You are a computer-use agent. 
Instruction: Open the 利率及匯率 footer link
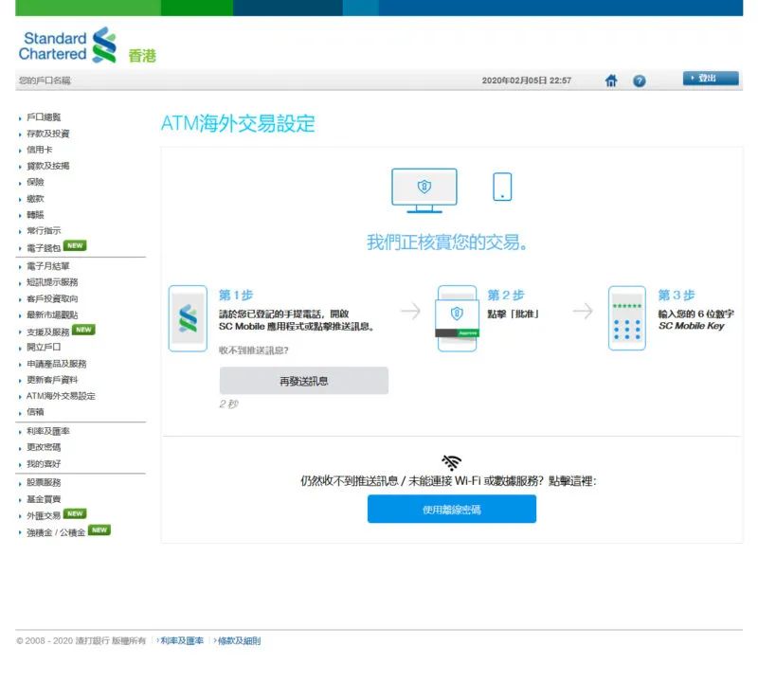(x=181, y=641)
